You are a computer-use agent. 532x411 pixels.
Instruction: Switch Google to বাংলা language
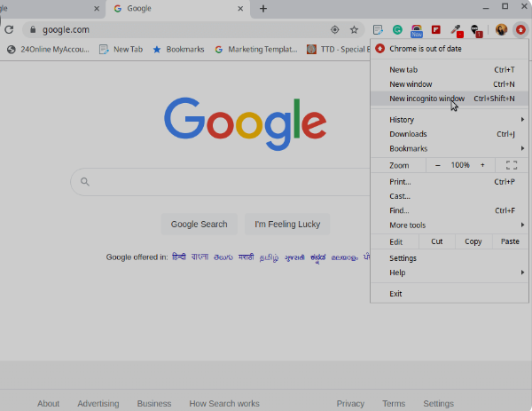199,257
